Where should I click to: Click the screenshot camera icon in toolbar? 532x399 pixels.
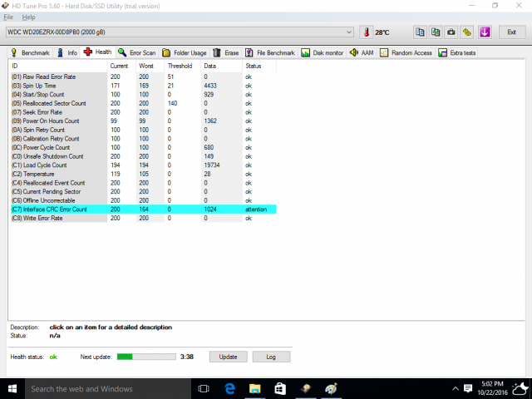(x=451, y=32)
